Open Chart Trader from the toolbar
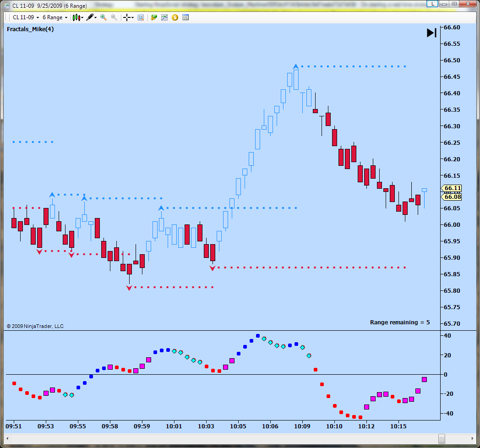Screen dimensions: 480x448 coord(154,17)
